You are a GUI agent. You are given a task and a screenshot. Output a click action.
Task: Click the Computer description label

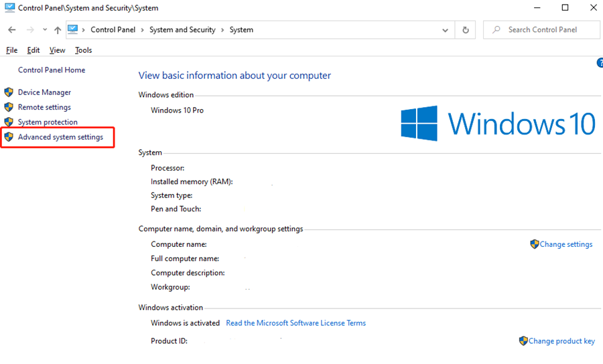(188, 272)
